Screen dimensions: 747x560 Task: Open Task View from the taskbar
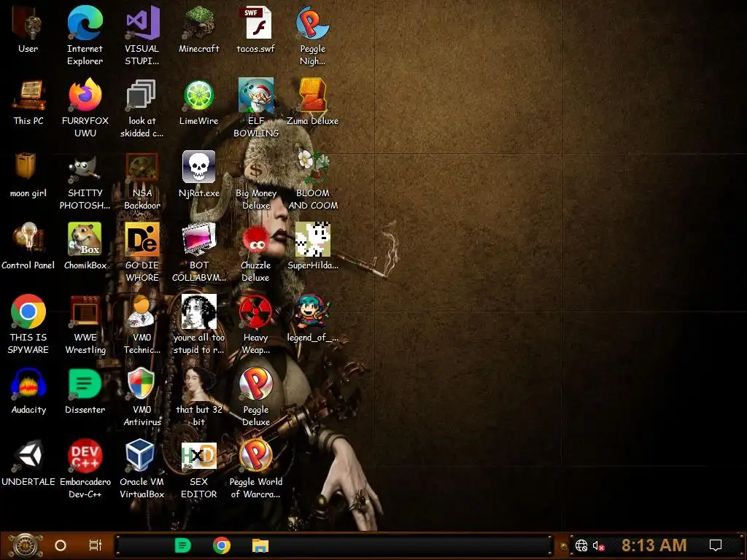(x=95, y=545)
